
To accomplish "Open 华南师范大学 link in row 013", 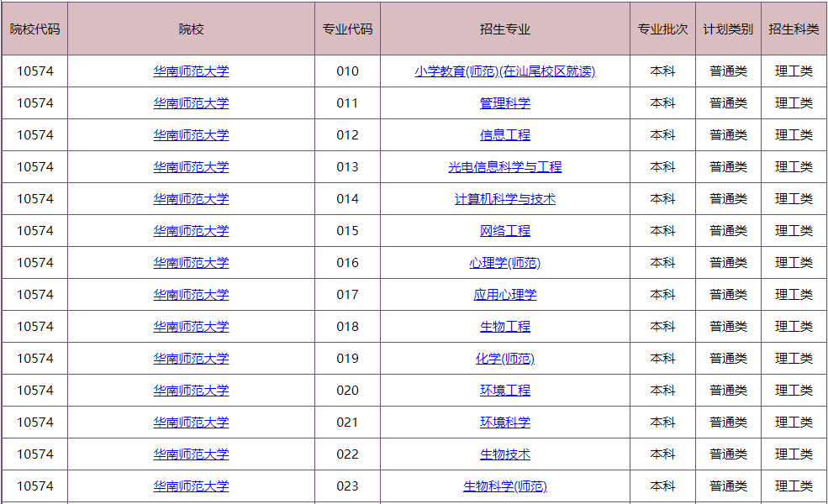I will coord(191,167).
